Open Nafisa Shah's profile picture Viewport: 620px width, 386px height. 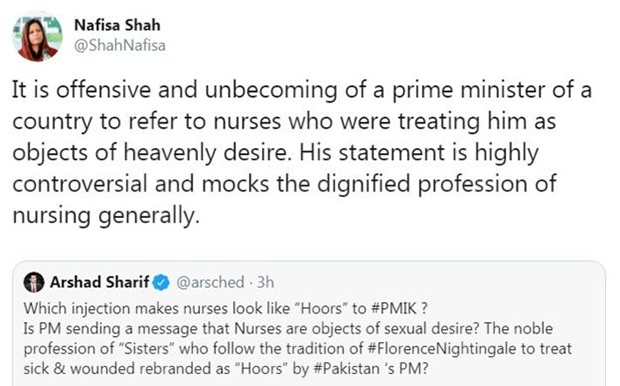pos(38,36)
